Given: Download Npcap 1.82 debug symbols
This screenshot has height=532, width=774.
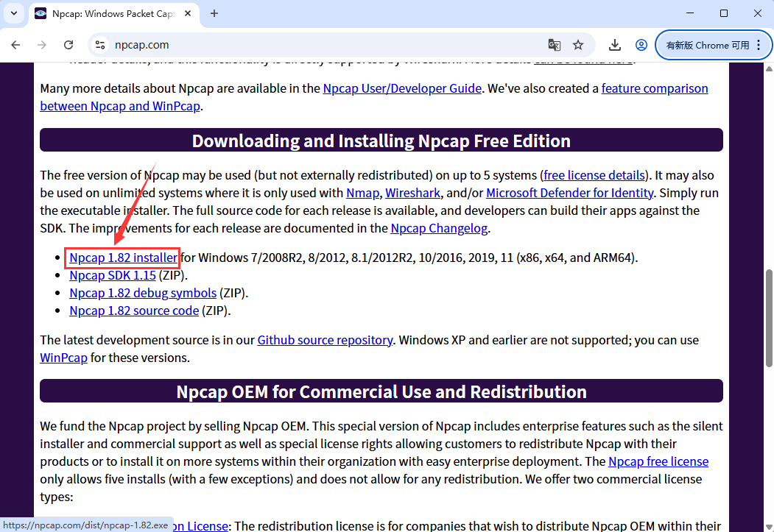Looking at the screenshot, I should pyautogui.click(x=143, y=293).
